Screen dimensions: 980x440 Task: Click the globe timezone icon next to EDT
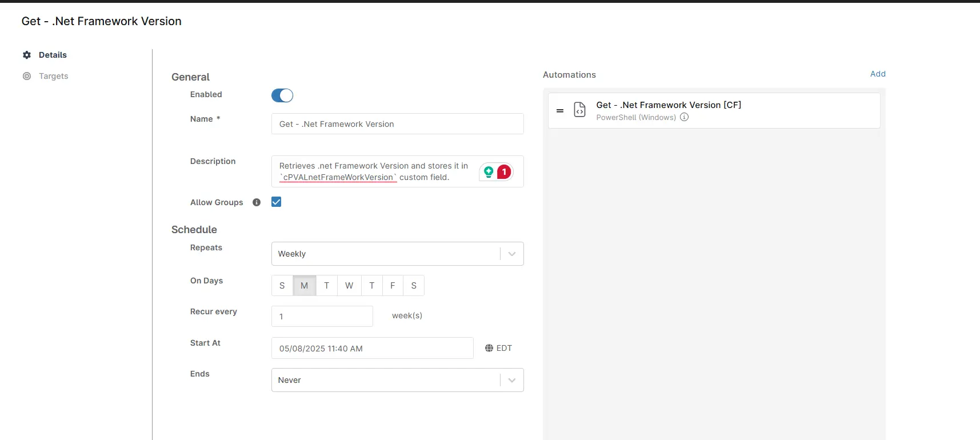489,348
